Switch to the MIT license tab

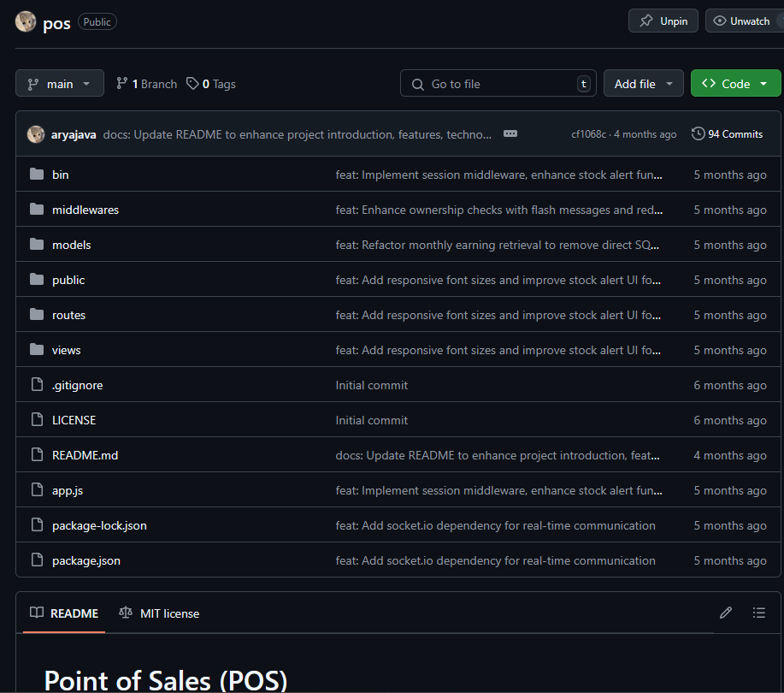pyautogui.click(x=159, y=613)
